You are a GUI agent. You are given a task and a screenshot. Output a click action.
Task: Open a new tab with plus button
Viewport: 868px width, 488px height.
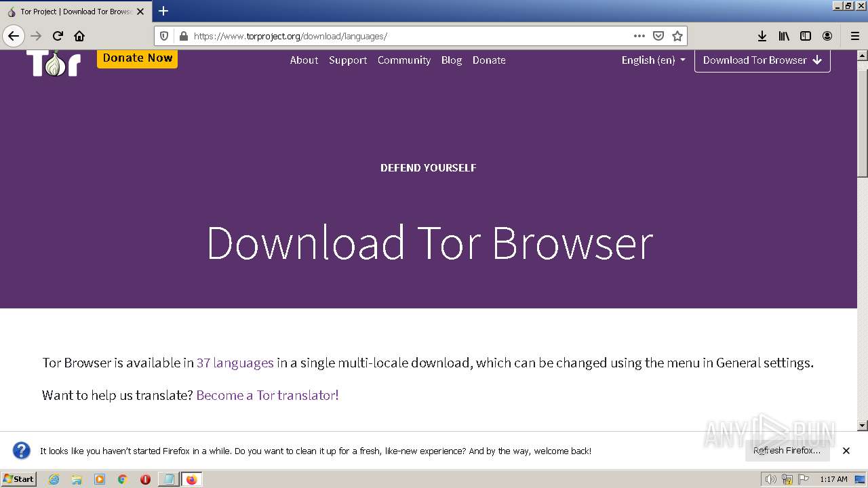163,11
